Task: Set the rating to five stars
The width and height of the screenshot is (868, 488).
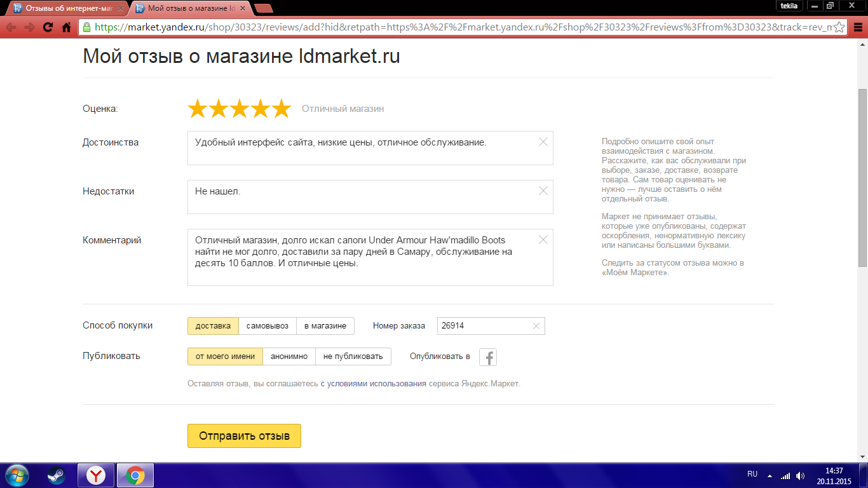Action: click(x=281, y=109)
